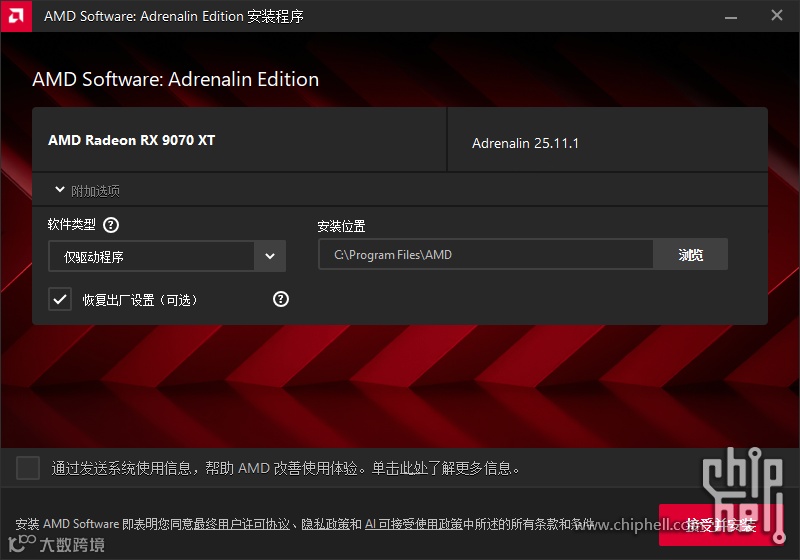Click the Adrenalin 25.11.1 version text
This screenshot has height=560, width=800.
click(x=526, y=143)
